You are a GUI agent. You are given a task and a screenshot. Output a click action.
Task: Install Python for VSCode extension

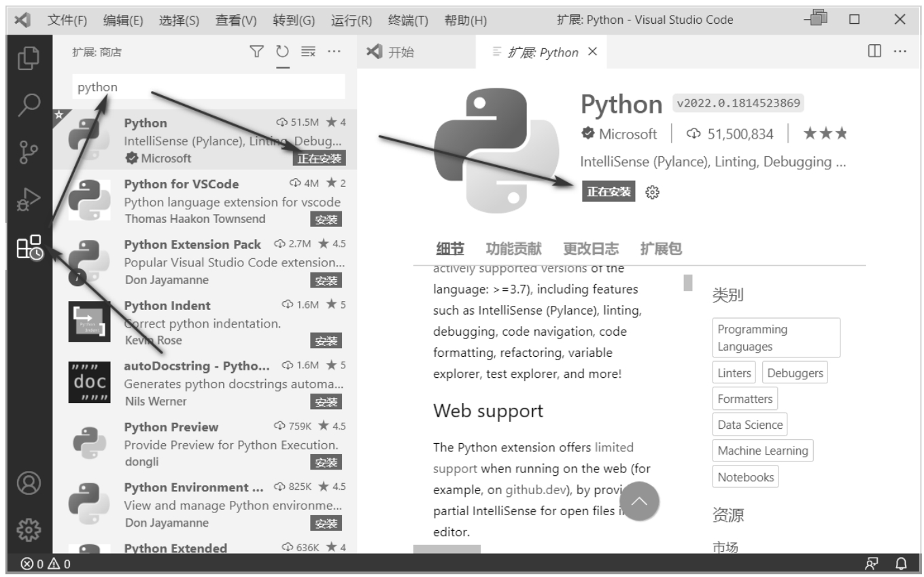pos(326,219)
